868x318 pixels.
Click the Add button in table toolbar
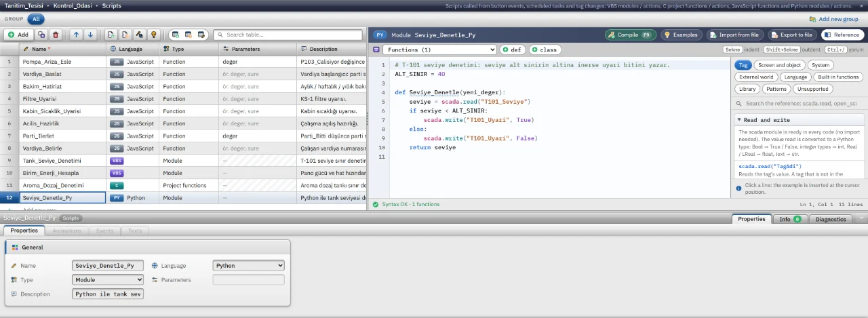click(x=18, y=34)
